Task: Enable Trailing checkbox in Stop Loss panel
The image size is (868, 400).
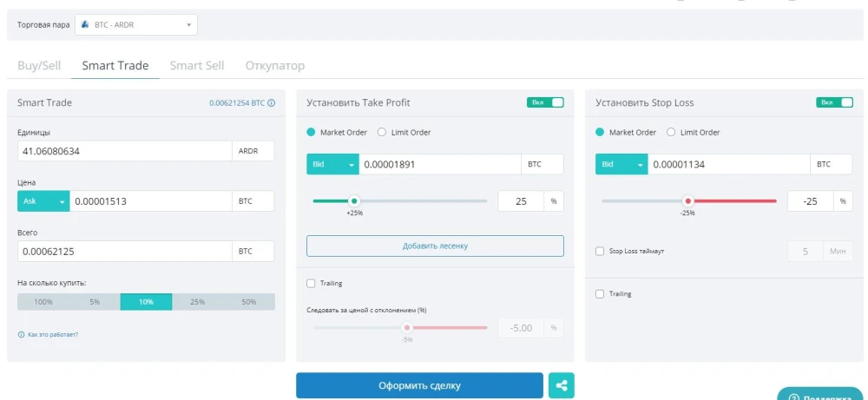Action: tap(600, 294)
